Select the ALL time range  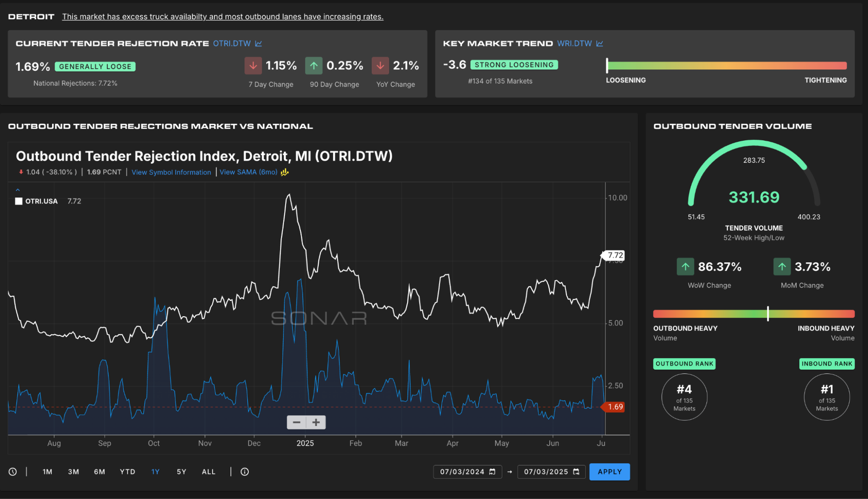[x=208, y=472]
